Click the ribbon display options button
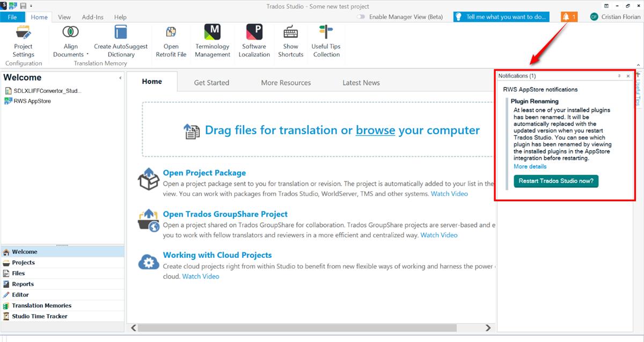Screen dimensions: 644x342 click(606, 5)
